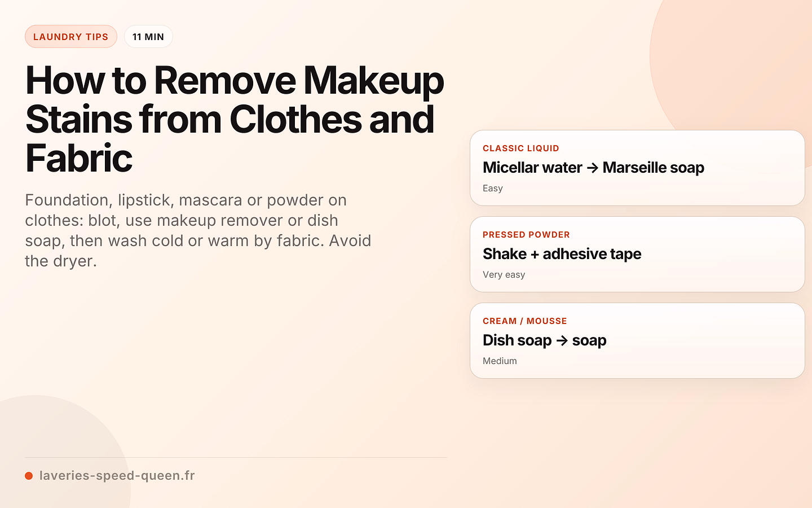Click the divider line above the site URL
812x508 pixels.
point(236,457)
